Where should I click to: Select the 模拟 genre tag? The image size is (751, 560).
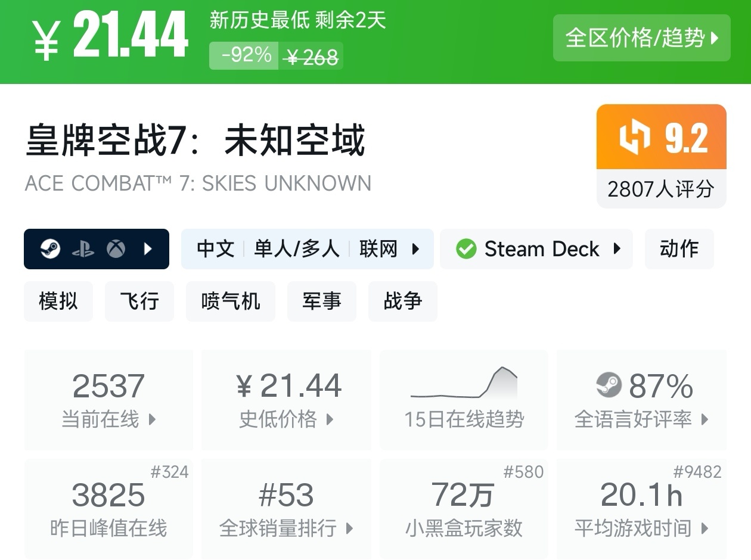click(x=58, y=301)
